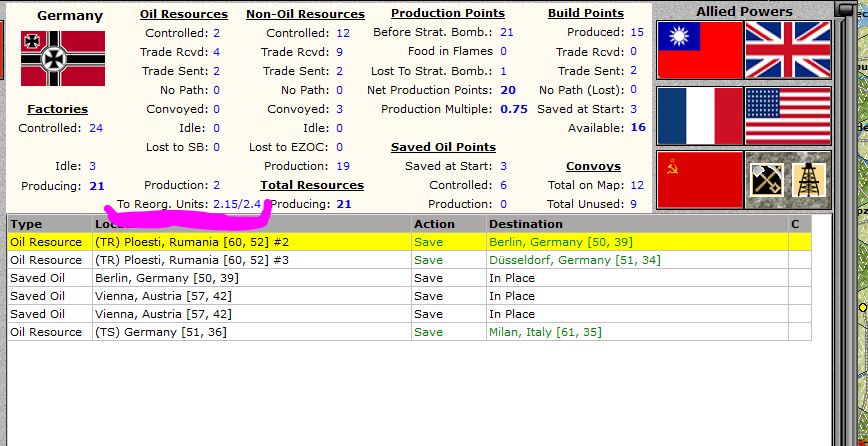
Task: Click the Net Production Points value 20
Action: coord(508,90)
